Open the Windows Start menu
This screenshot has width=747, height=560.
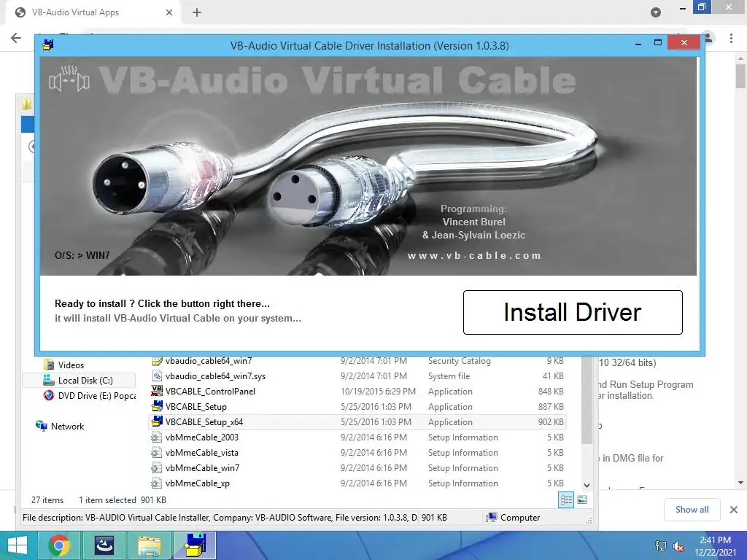pyautogui.click(x=18, y=545)
